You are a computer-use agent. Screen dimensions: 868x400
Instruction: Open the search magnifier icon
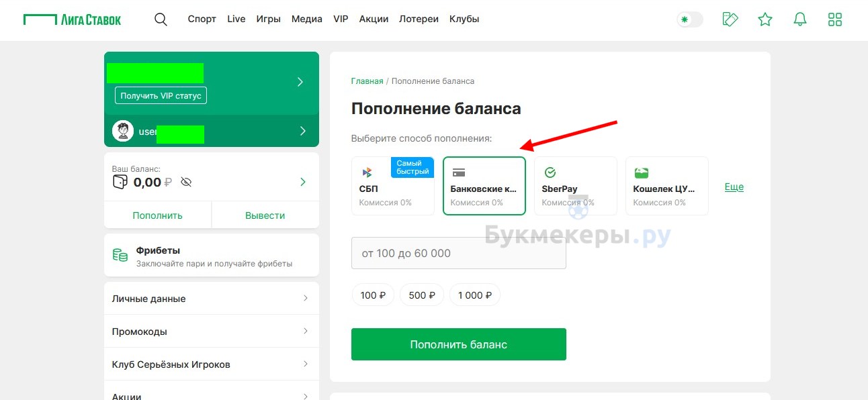point(161,19)
